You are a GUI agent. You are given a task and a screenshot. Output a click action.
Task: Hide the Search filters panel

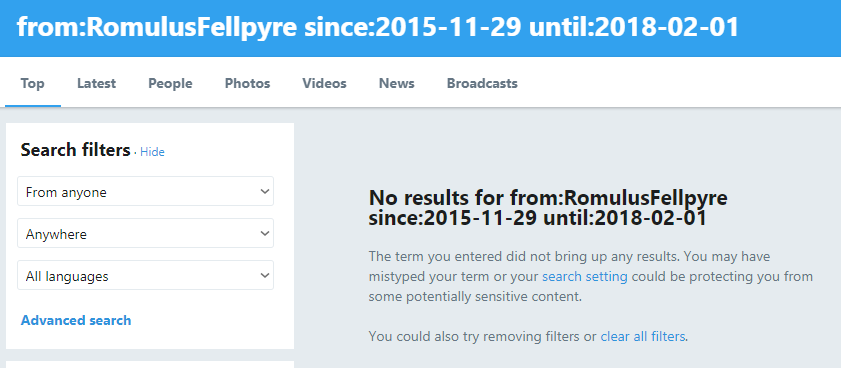pyautogui.click(x=152, y=152)
